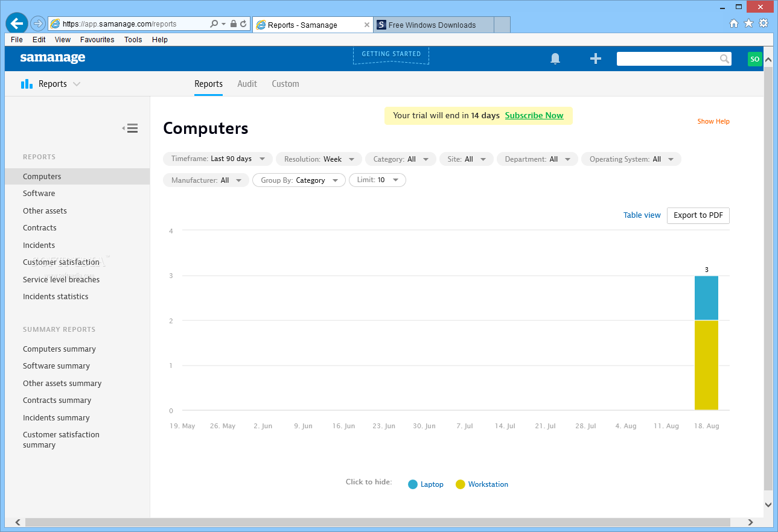Open browser tools gear icon
Image resolution: width=778 pixels, height=532 pixels.
pos(764,24)
